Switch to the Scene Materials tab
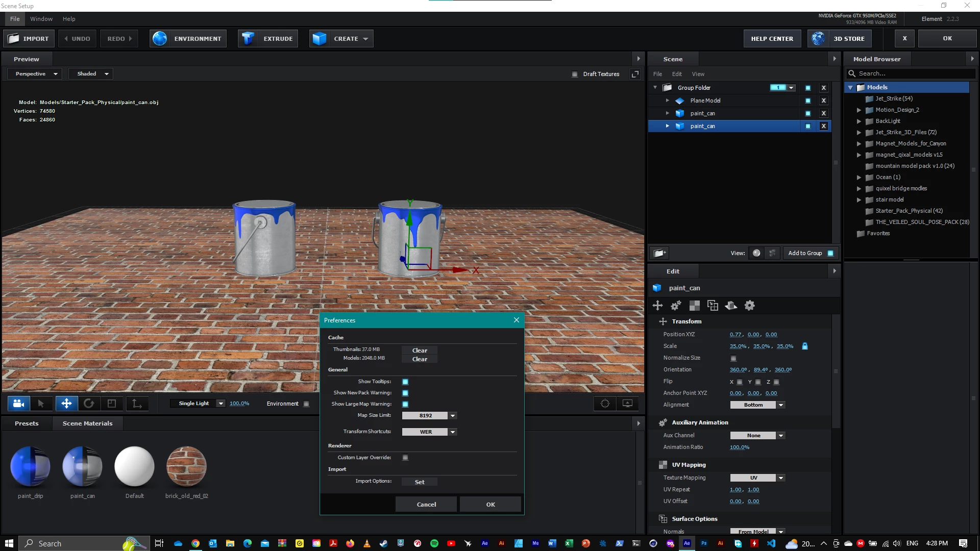The image size is (980, 551). click(x=87, y=423)
